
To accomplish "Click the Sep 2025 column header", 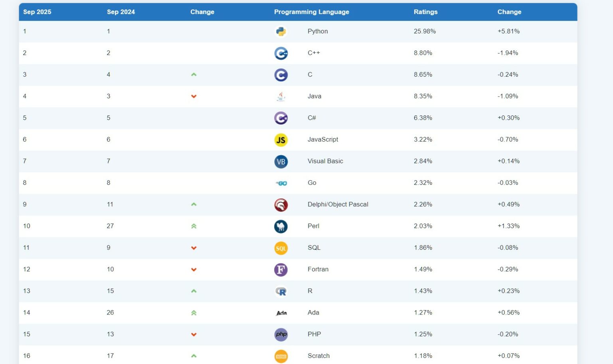I will (37, 12).
